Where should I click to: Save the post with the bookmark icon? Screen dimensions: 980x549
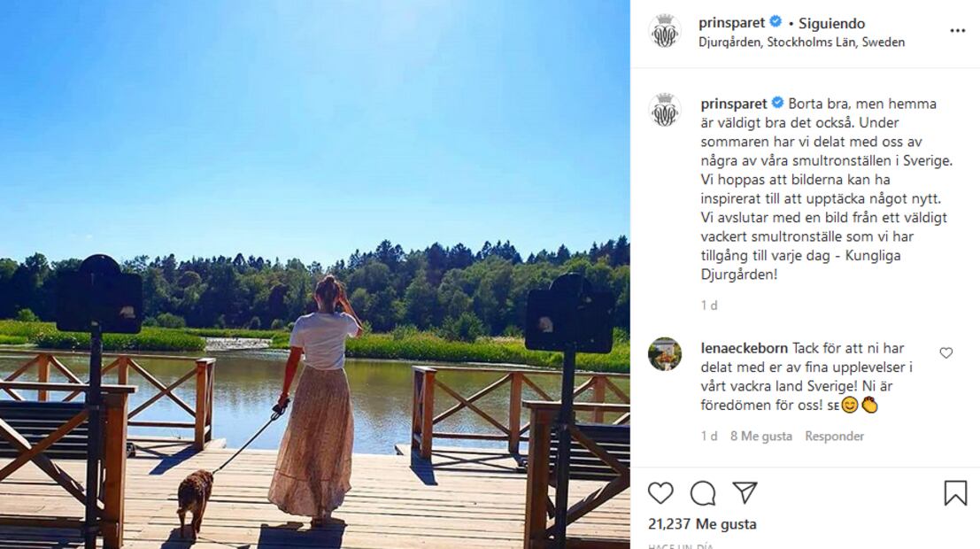pyautogui.click(x=955, y=492)
